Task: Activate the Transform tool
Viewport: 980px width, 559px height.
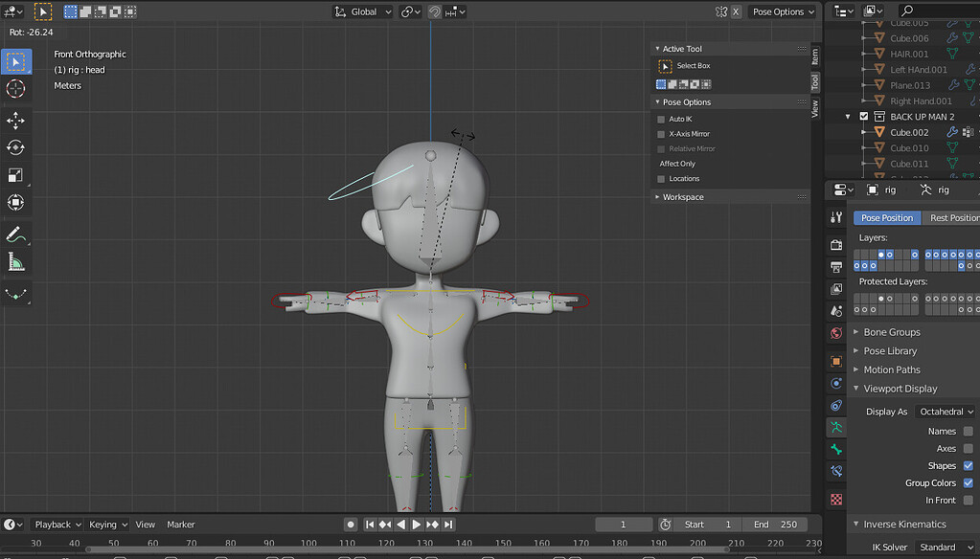Action: pyautogui.click(x=15, y=202)
